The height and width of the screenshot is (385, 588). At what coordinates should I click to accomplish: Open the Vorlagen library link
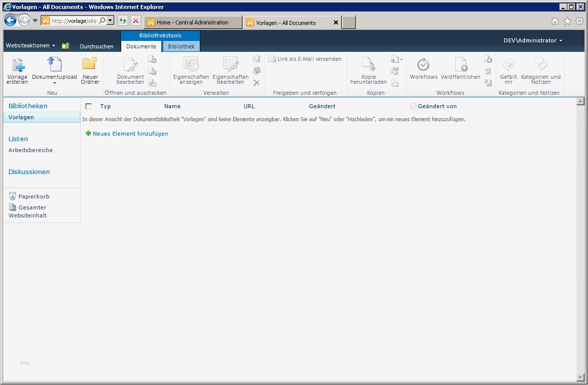click(x=21, y=117)
